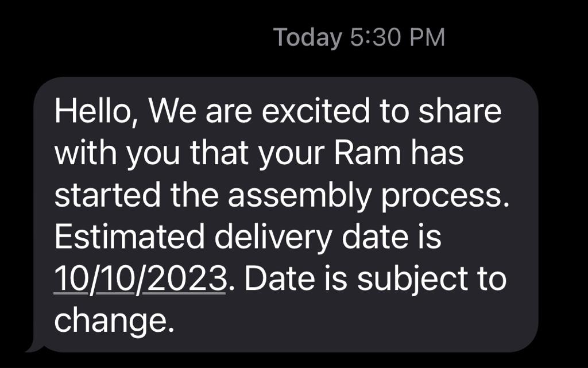
Task: Click the word your before Ram
Action: pyautogui.click(x=291, y=155)
